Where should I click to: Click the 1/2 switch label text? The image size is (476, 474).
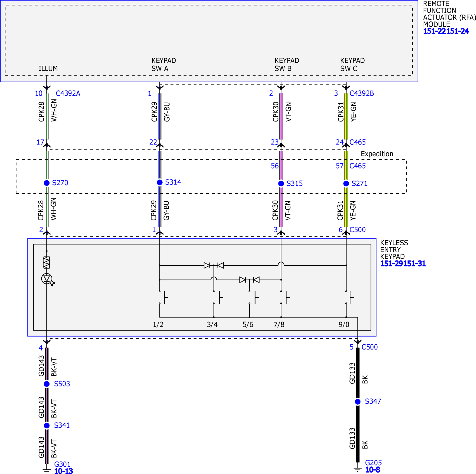158,324
